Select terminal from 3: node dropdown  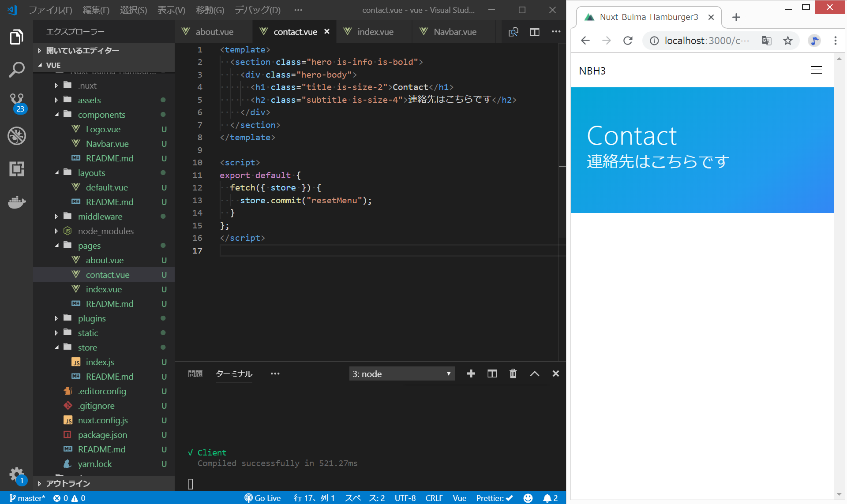pyautogui.click(x=402, y=373)
